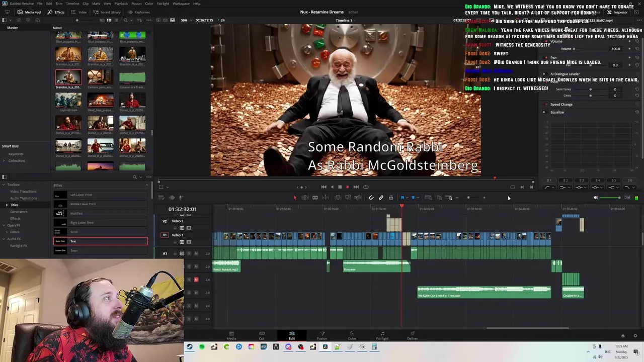Open the Workspace menu

click(181, 4)
